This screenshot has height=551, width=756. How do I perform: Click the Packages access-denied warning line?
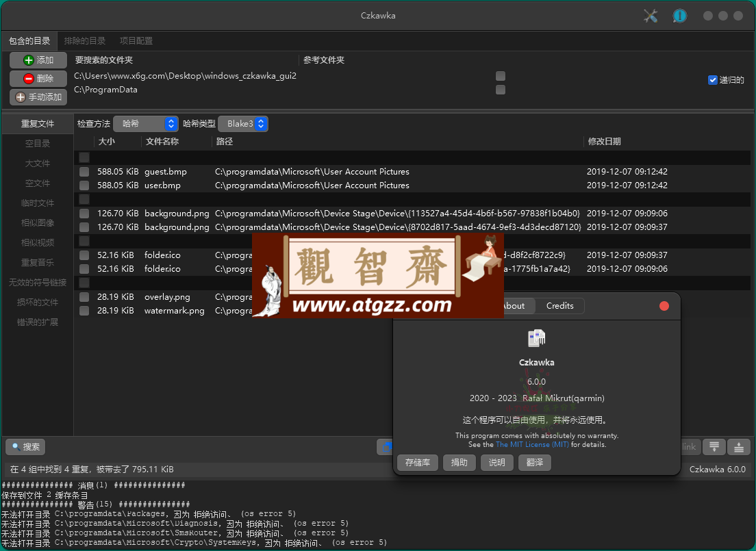pyautogui.click(x=149, y=514)
